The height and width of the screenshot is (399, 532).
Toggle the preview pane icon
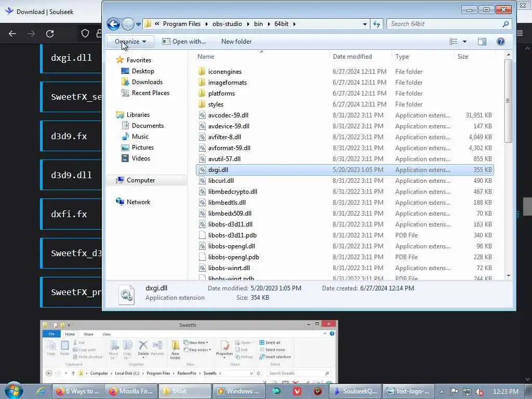pyautogui.click(x=482, y=42)
